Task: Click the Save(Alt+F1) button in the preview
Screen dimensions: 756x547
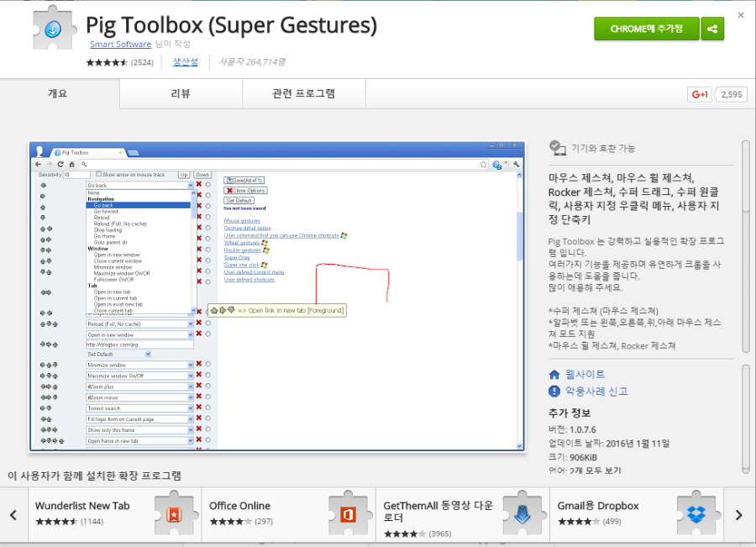Action: click(244, 180)
